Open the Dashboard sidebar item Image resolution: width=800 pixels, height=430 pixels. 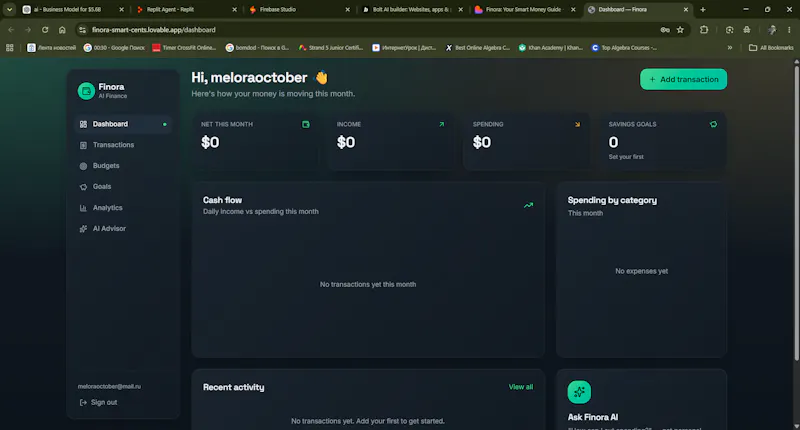pos(123,124)
